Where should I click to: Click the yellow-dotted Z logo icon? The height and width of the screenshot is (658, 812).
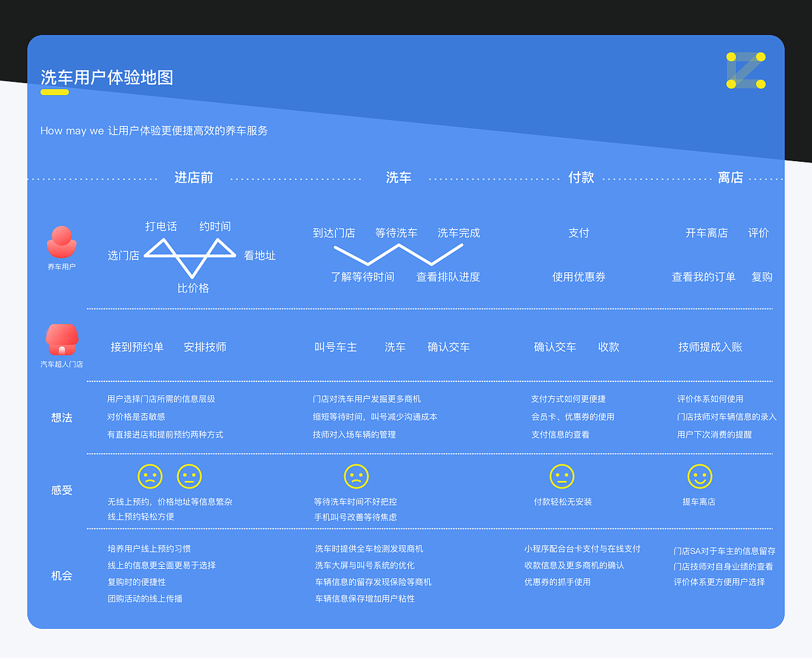click(746, 70)
